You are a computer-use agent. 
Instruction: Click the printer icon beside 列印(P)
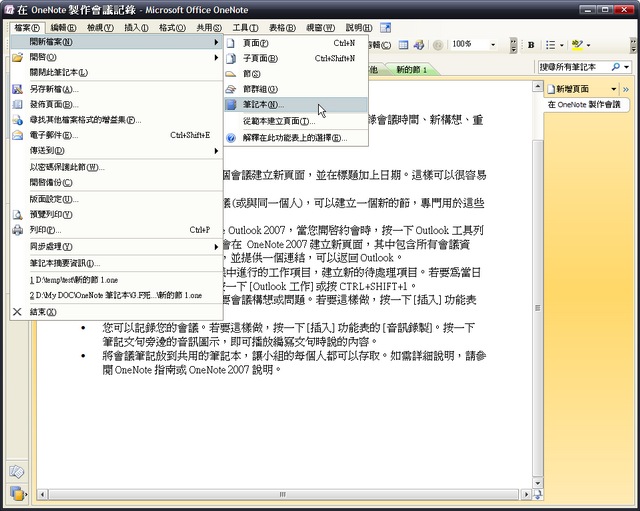[x=17, y=230]
